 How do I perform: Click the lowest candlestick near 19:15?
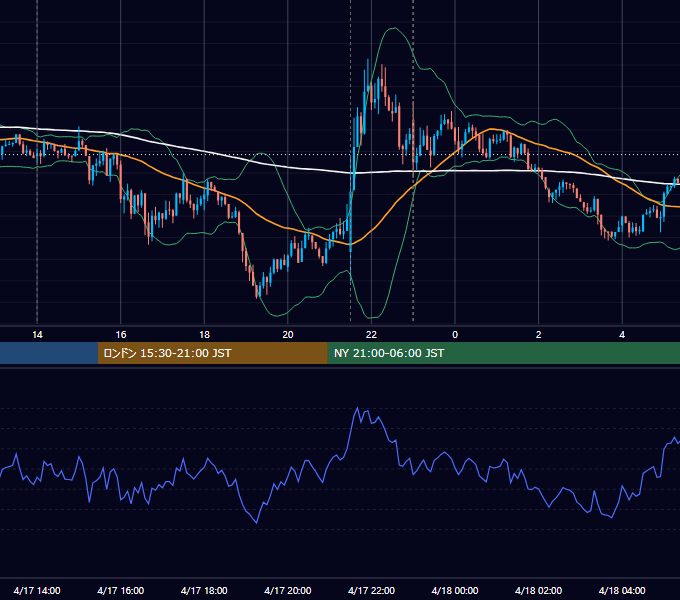coord(258,291)
